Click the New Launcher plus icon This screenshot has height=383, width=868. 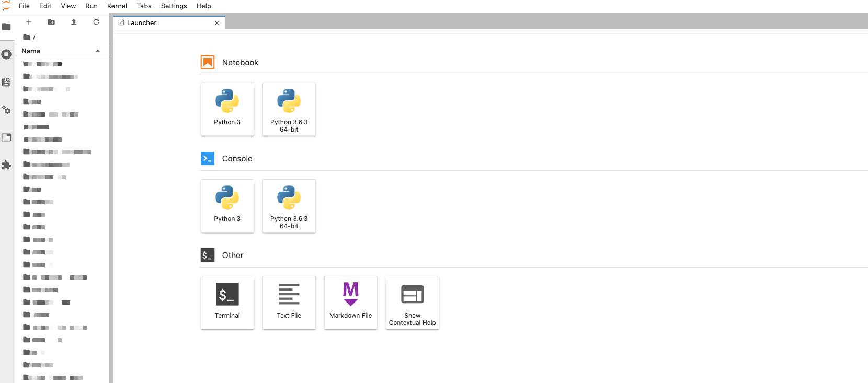point(29,22)
